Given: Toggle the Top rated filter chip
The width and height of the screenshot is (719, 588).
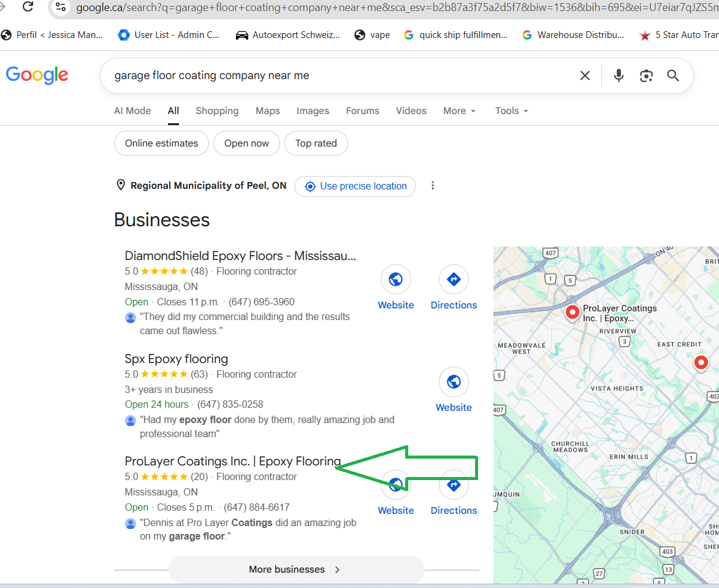Looking at the screenshot, I should coord(316,143).
